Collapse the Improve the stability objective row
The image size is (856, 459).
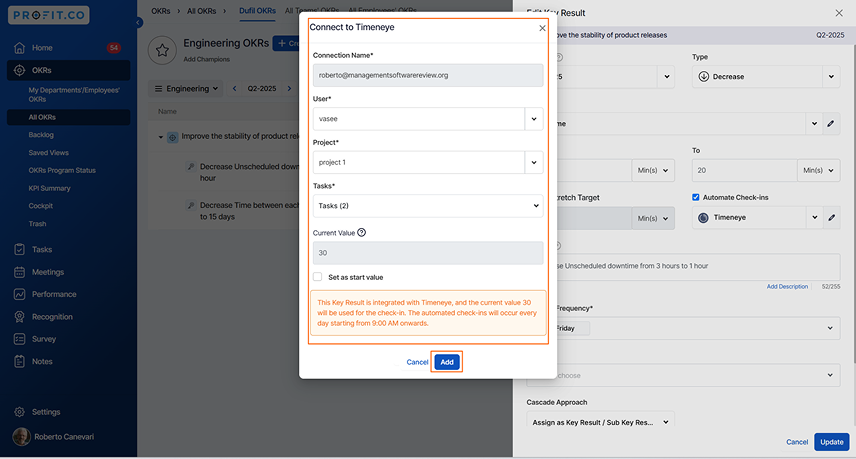click(x=160, y=137)
